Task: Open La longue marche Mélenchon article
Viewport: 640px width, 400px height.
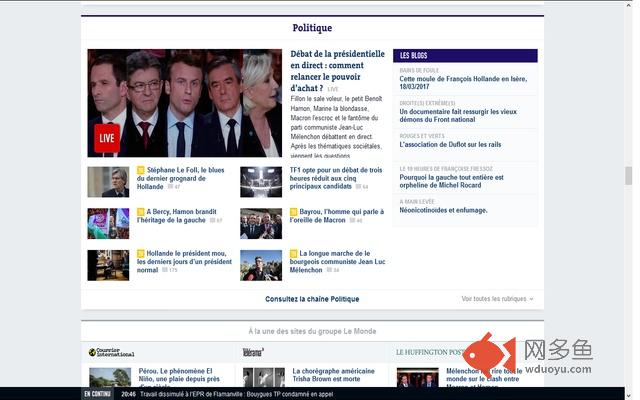Action: click(x=338, y=261)
